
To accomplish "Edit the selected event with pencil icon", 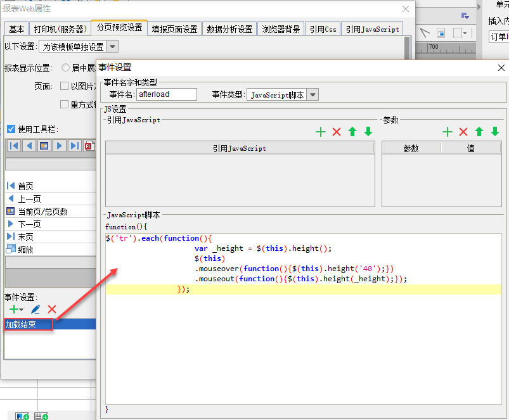I will (35, 309).
